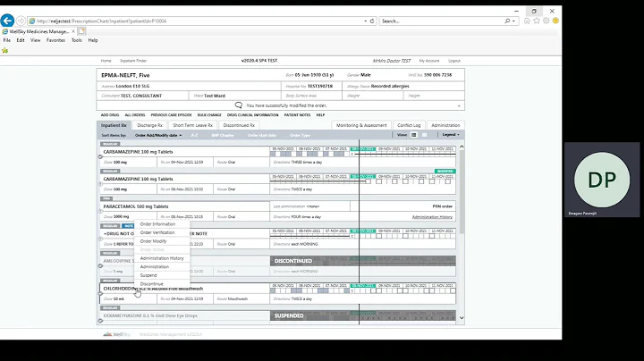This screenshot has width=644, height=361.
Task: Switch to Short Term Leave Rx tab
Action: [x=192, y=125]
